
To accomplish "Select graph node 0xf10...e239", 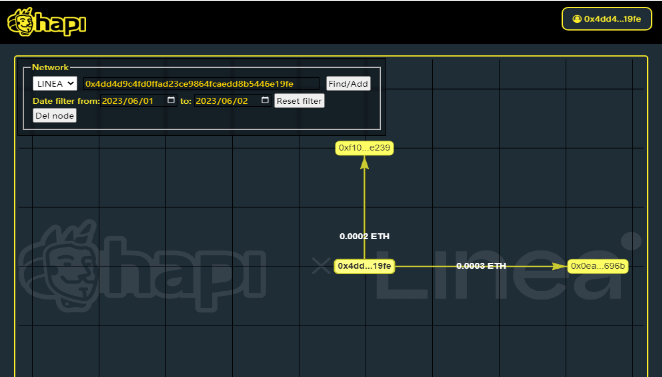I will tap(364, 148).
